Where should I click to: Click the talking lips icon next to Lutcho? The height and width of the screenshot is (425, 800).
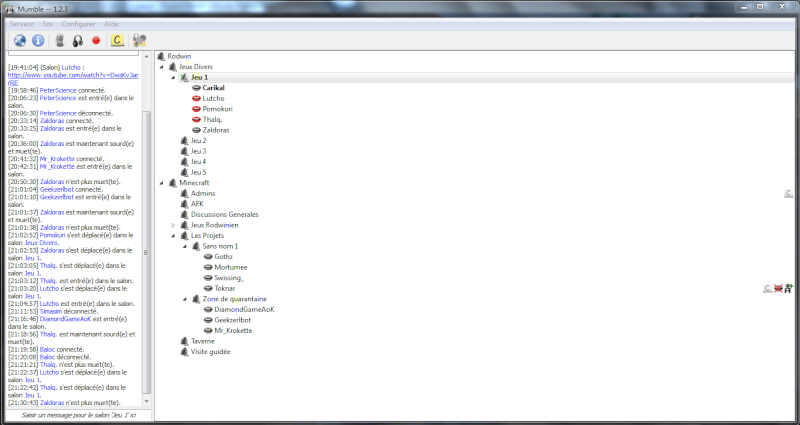click(x=196, y=98)
